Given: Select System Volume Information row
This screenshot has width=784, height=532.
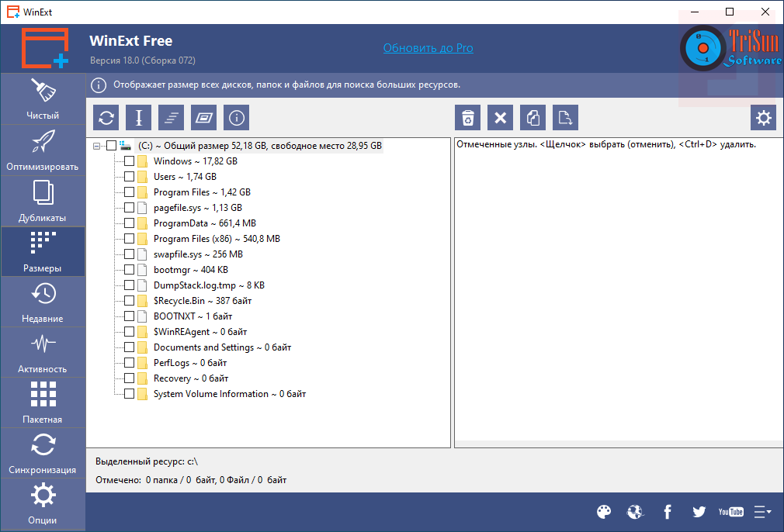Looking at the screenshot, I should pos(230,394).
